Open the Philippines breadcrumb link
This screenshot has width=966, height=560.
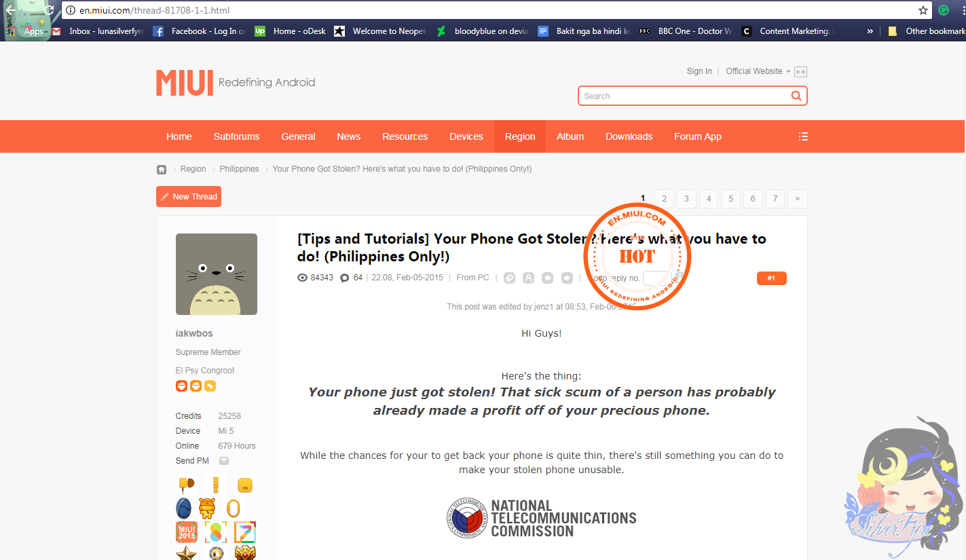(x=239, y=169)
